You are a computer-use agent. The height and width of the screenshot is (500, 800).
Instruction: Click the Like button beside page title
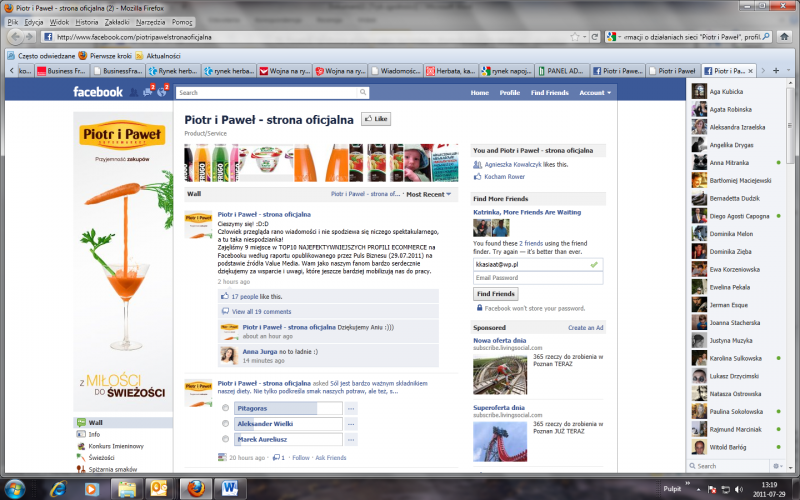pos(376,119)
